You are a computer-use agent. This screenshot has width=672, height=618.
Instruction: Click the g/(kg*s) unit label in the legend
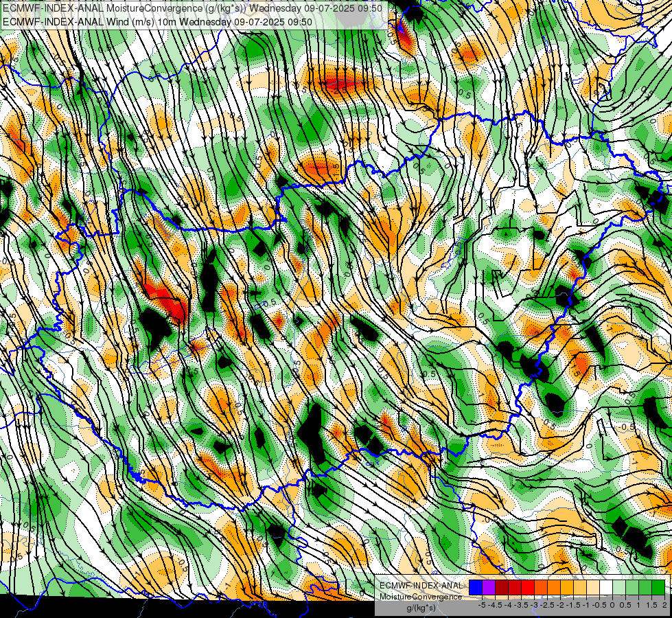[421, 608]
